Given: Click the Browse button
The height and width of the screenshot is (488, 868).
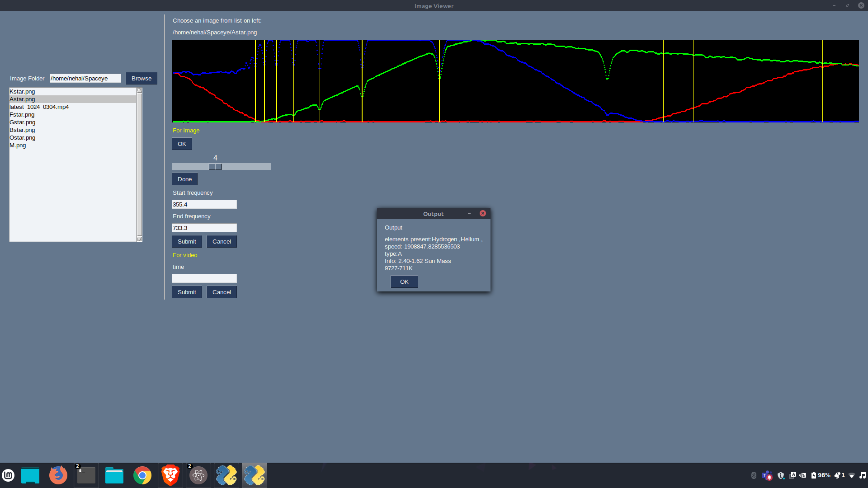Looking at the screenshot, I should [x=142, y=78].
